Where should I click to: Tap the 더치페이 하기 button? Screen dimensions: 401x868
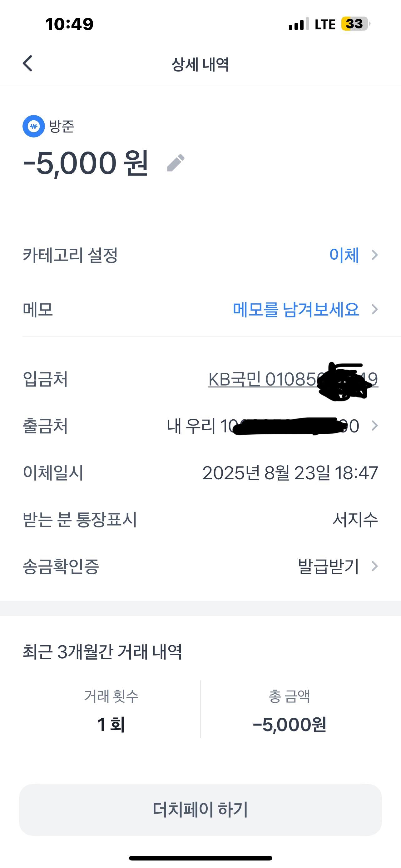(x=200, y=809)
